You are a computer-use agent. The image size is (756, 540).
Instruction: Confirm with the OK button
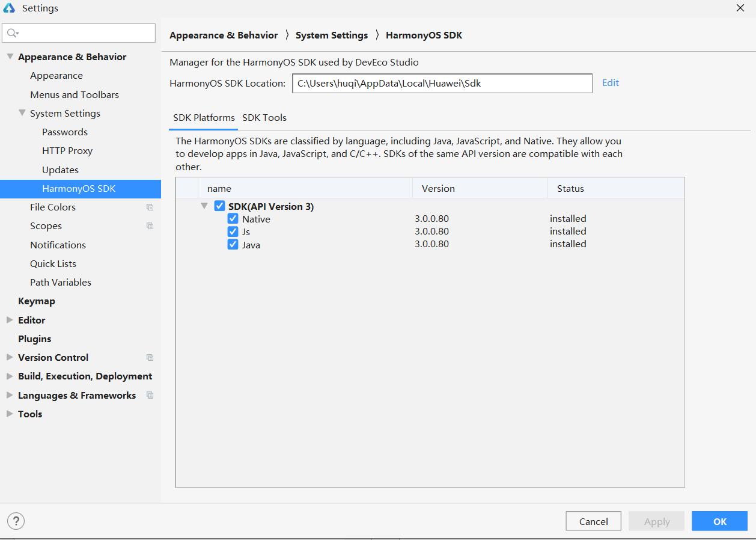tap(720, 521)
